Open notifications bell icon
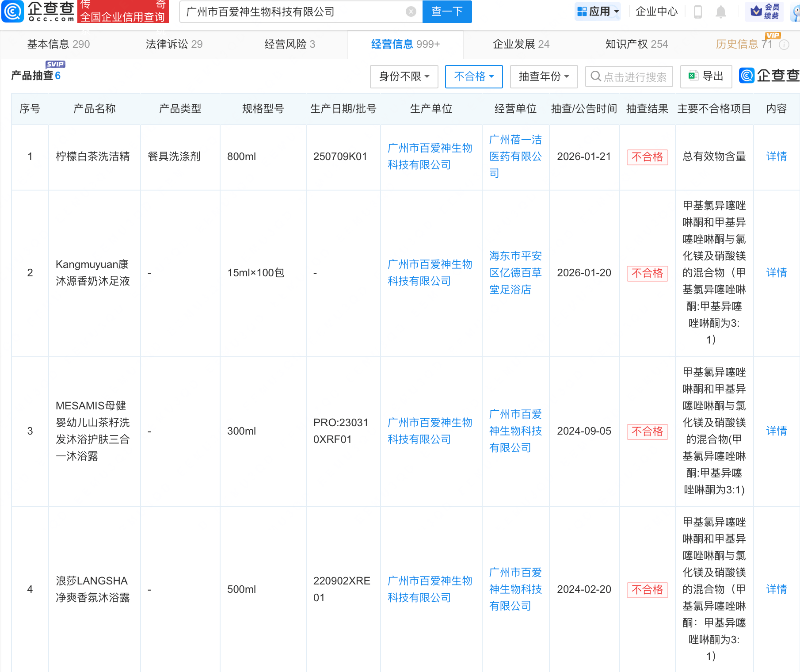800x672 pixels. [721, 11]
